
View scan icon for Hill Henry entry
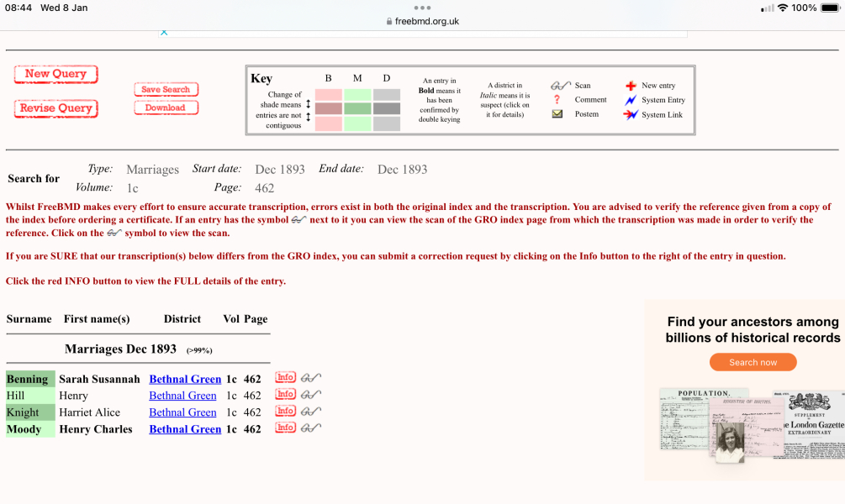pyautogui.click(x=311, y=395)
